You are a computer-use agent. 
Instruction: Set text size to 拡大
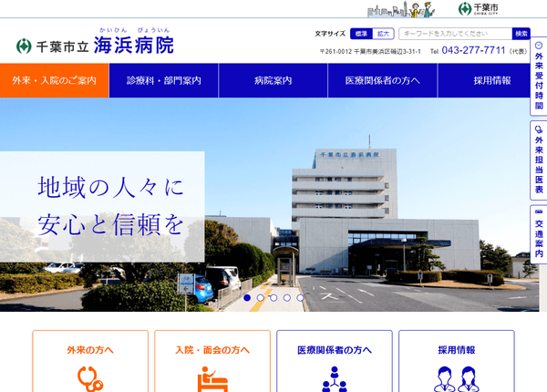coord(384,34)
